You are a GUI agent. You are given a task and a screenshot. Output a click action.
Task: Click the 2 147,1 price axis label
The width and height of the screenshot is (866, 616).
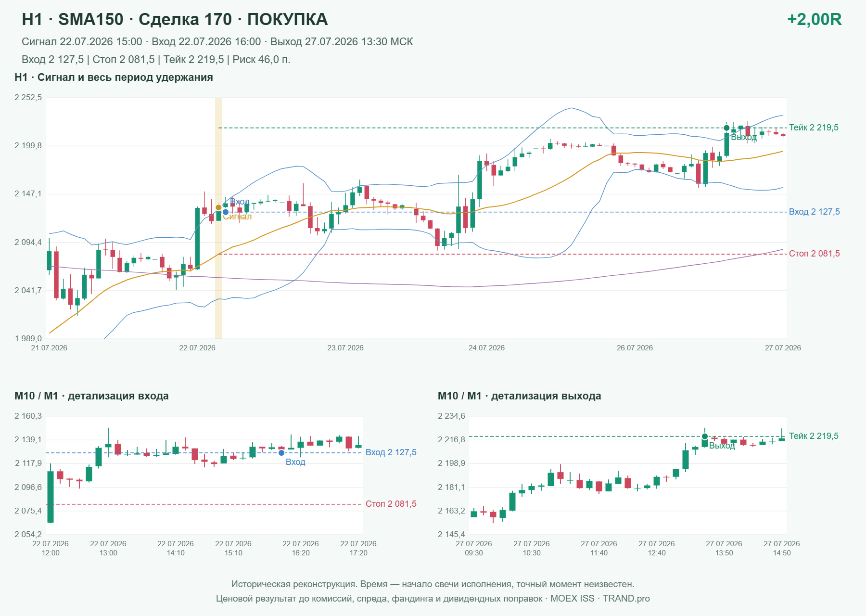click(28, 194)
